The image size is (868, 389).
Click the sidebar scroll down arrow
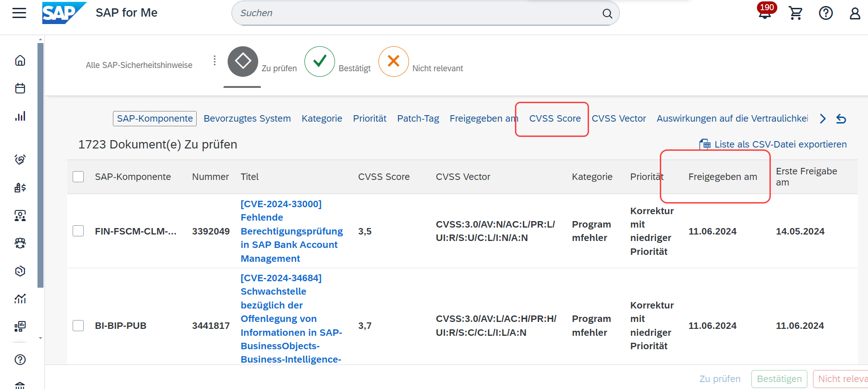[x=40, y=338]
